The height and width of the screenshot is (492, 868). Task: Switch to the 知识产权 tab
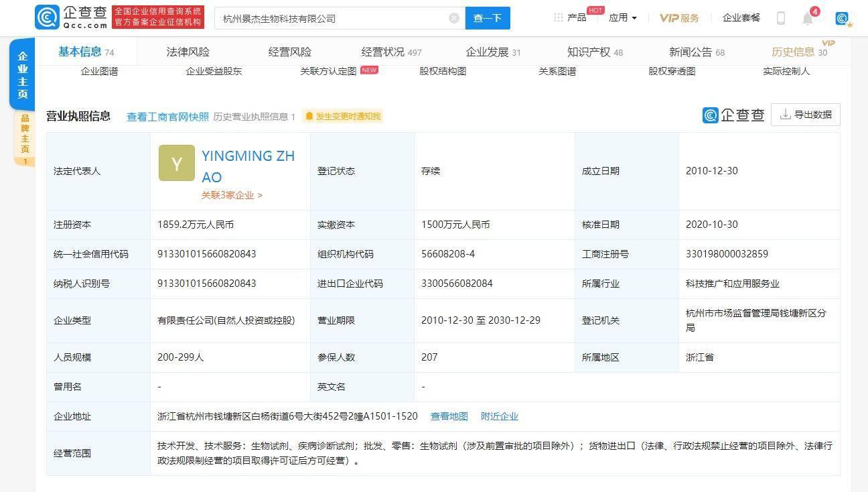(x=595, y=52)
